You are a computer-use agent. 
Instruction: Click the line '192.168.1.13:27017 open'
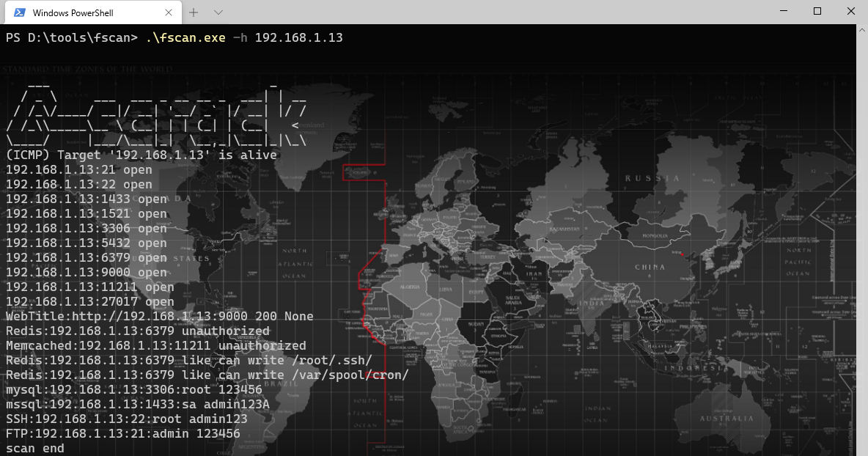89,301
